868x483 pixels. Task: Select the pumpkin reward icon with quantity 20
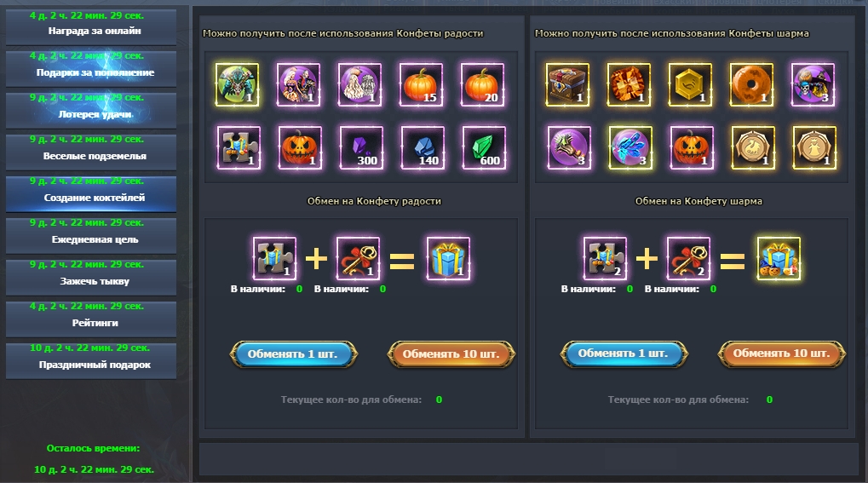point(482,84)
